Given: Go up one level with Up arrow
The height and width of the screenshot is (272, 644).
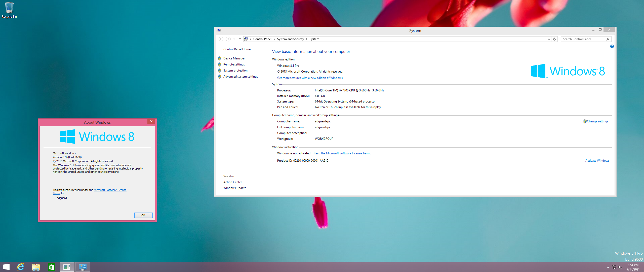Looking at the screenshot, I should [240, 39].
